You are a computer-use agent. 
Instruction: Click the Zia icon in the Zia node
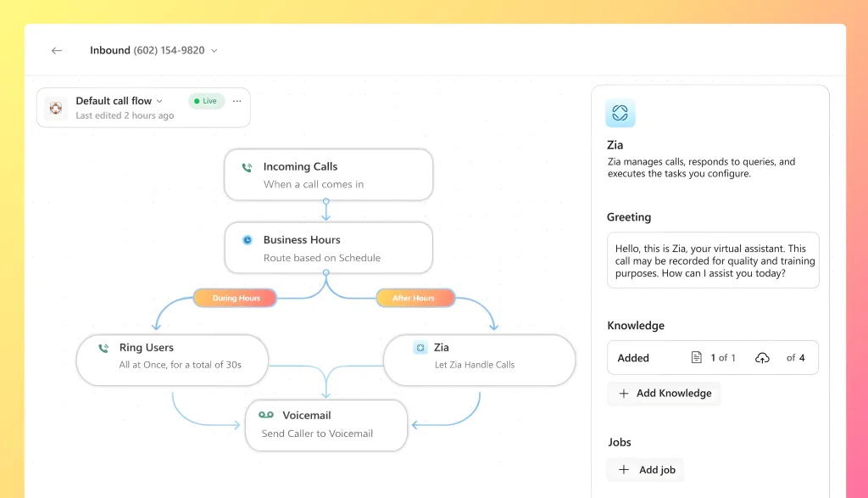pyautogui.click(x=420, y=348)
